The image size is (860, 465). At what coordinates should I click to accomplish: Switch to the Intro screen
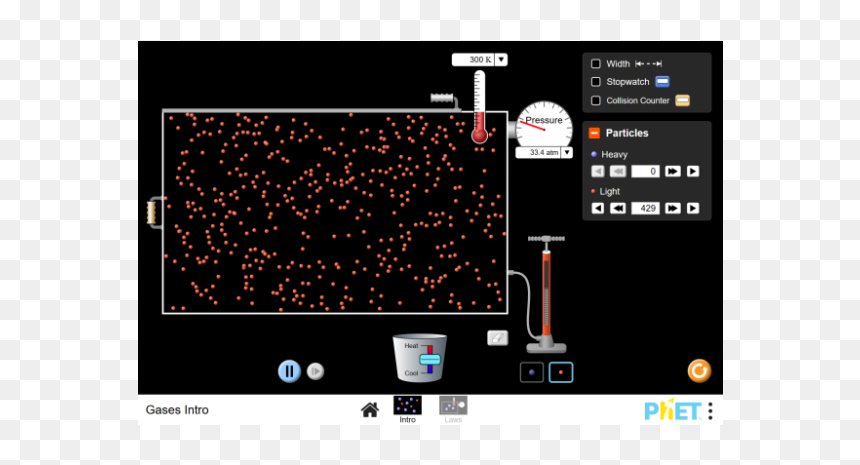pyautogui.click(x=407, y=410)
